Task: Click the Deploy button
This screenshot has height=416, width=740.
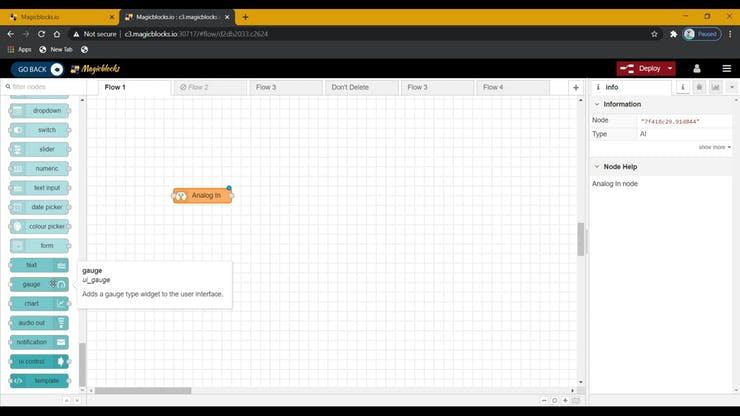Action: click(641, 69)
